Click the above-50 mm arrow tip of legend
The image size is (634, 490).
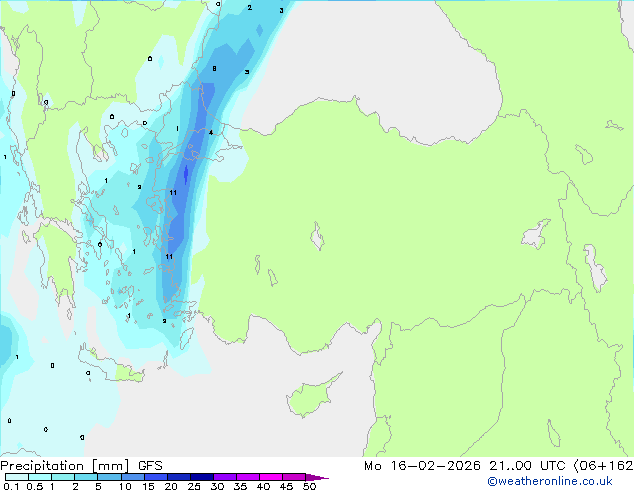click(317, 477)
